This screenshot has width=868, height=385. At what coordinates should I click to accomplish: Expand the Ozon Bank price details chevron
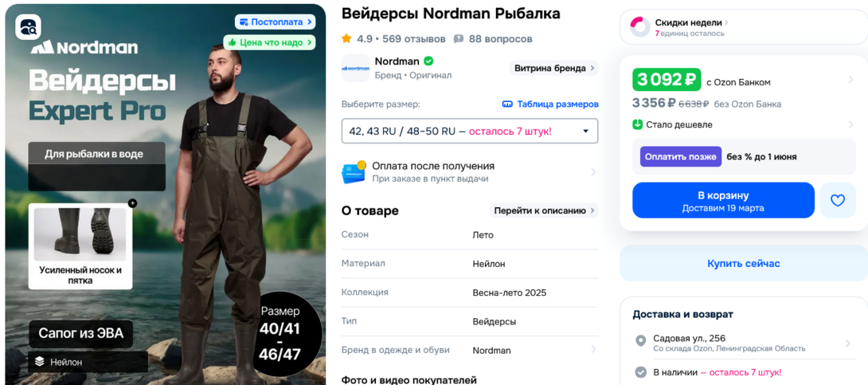[x=850, y=80]
